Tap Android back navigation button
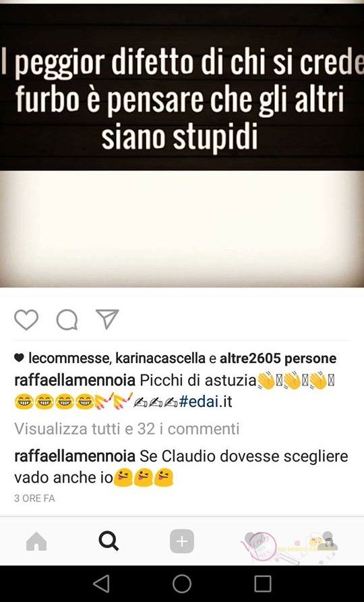Screen dimensions: 364x602 pyautogui.click(x=101, y=584)
